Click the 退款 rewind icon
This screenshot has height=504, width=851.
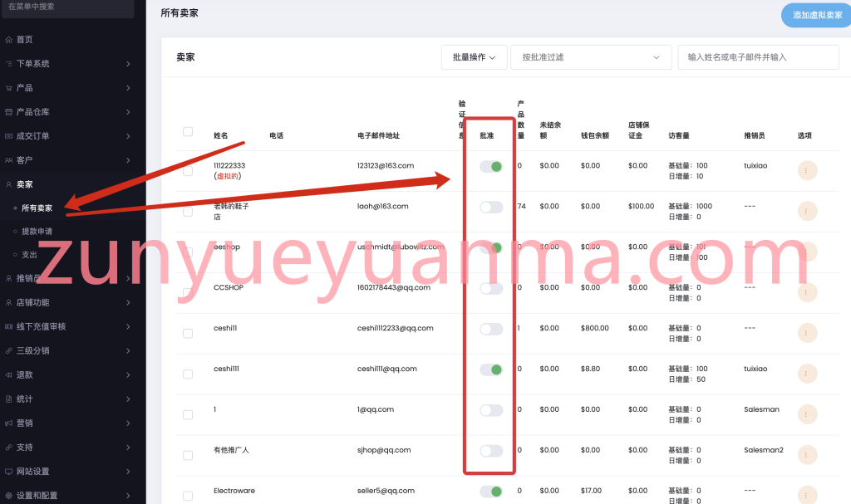click(x=8, y=374)
